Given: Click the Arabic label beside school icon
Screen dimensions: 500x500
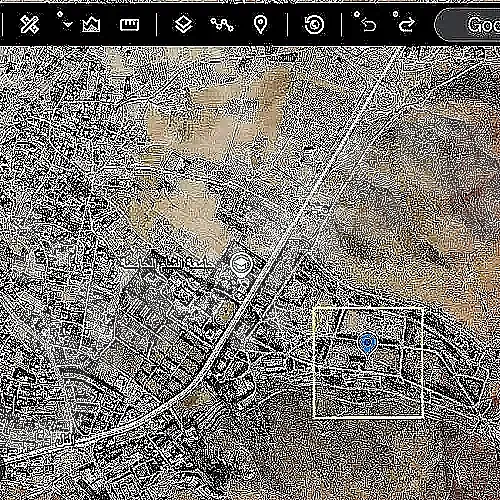Looking at the screenshot, I should coord(168,263).
